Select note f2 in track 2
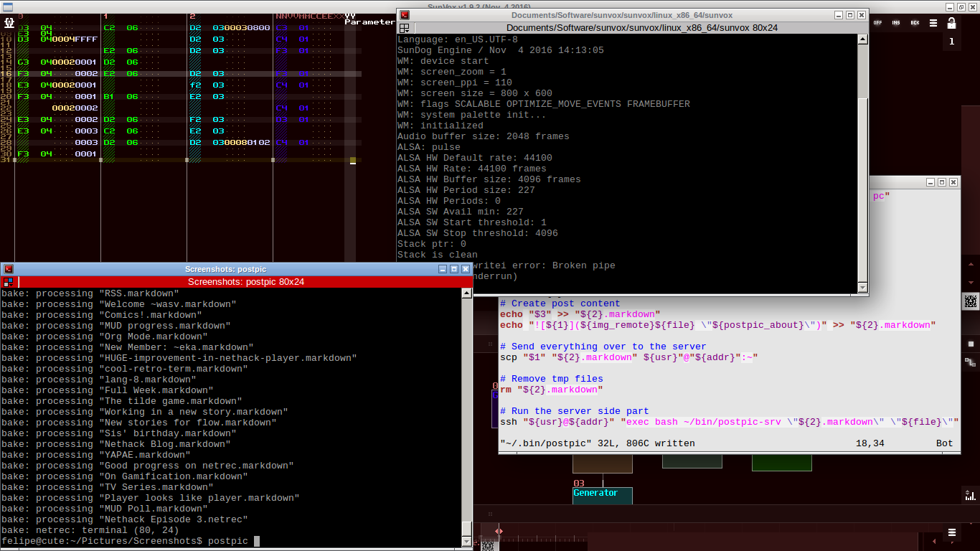The width and height of the screenshot is (980, 551). [195, 85]
